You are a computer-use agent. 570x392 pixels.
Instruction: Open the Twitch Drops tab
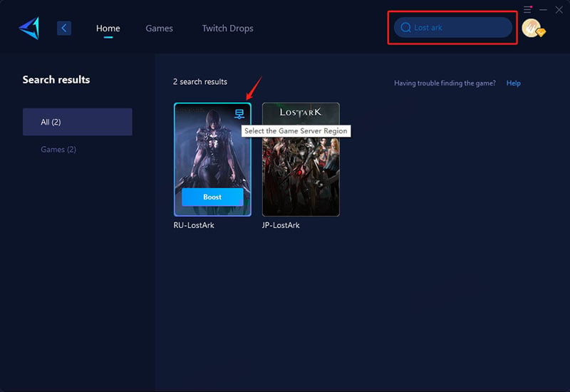click(227, 29)
